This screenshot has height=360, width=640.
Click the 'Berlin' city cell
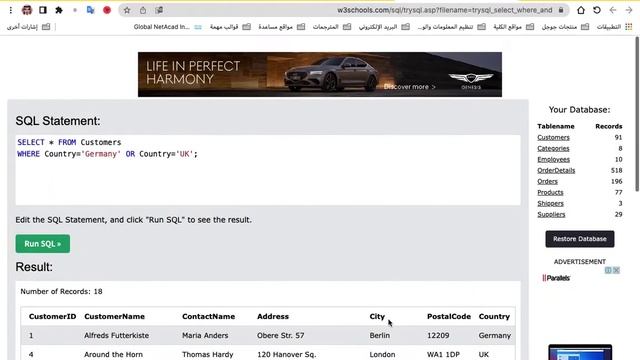tap(380, 336)
